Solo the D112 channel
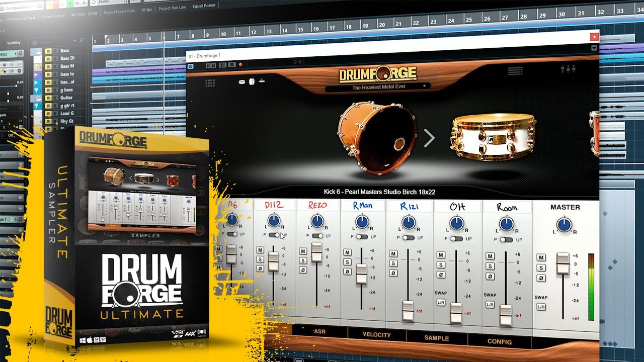The image size is (644, 362). click(x=260, y=259)
